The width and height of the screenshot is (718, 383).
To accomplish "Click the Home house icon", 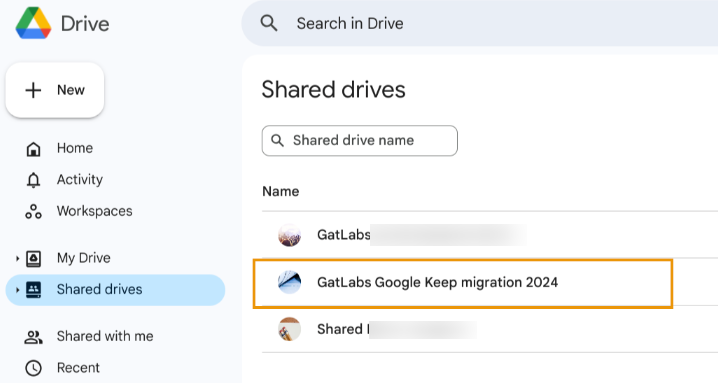I will coord(33,149).
